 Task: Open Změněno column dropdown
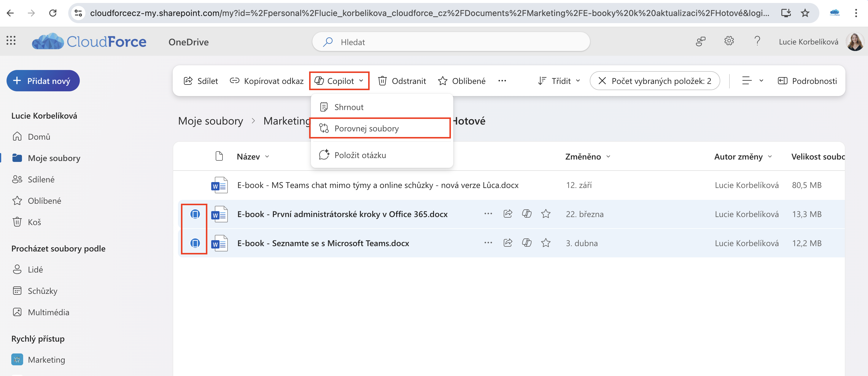point(588,157)
